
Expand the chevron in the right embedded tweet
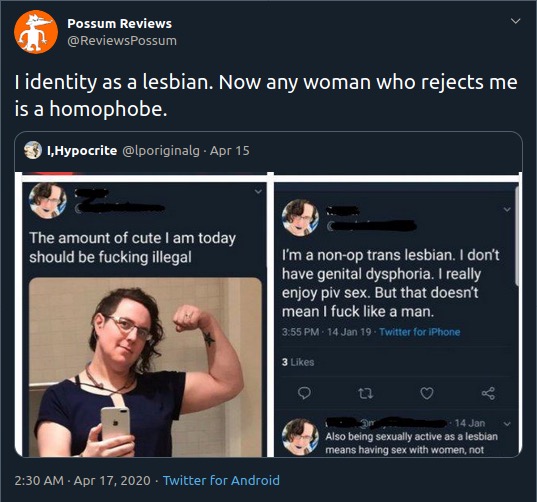(507, 209)
